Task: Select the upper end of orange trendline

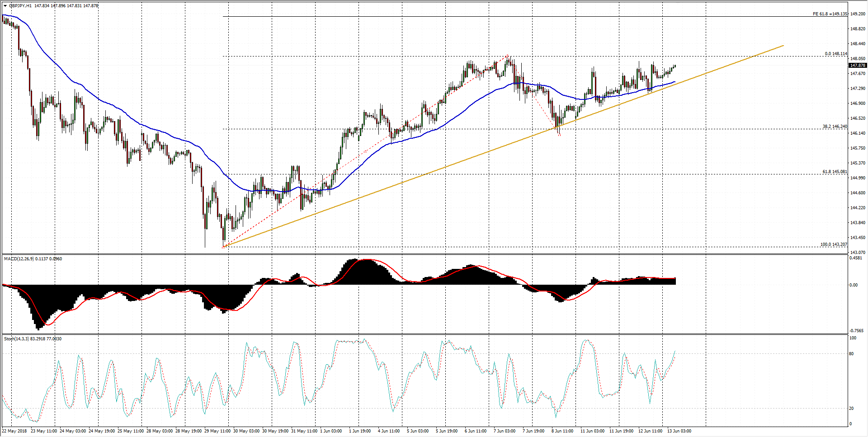Action: [x=783, y=46]
